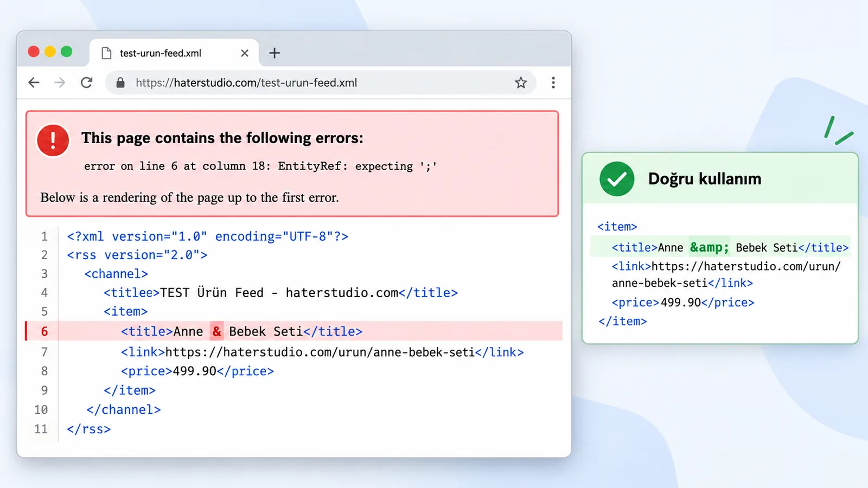Click the 'Doğru kullanım' heading
Viewport: 868px width, 488px height.
(x=705, y=179)
